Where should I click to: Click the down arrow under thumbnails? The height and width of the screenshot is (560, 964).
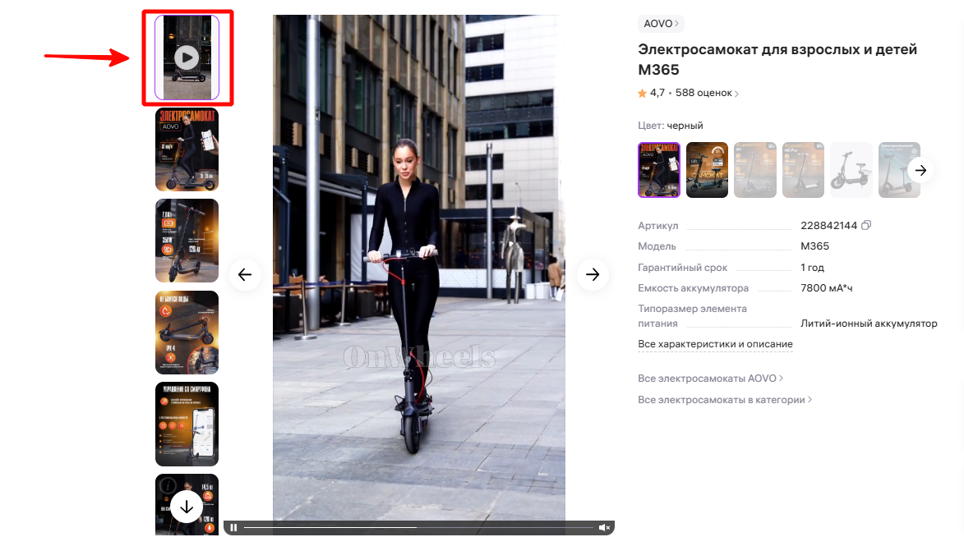[187, 507]
